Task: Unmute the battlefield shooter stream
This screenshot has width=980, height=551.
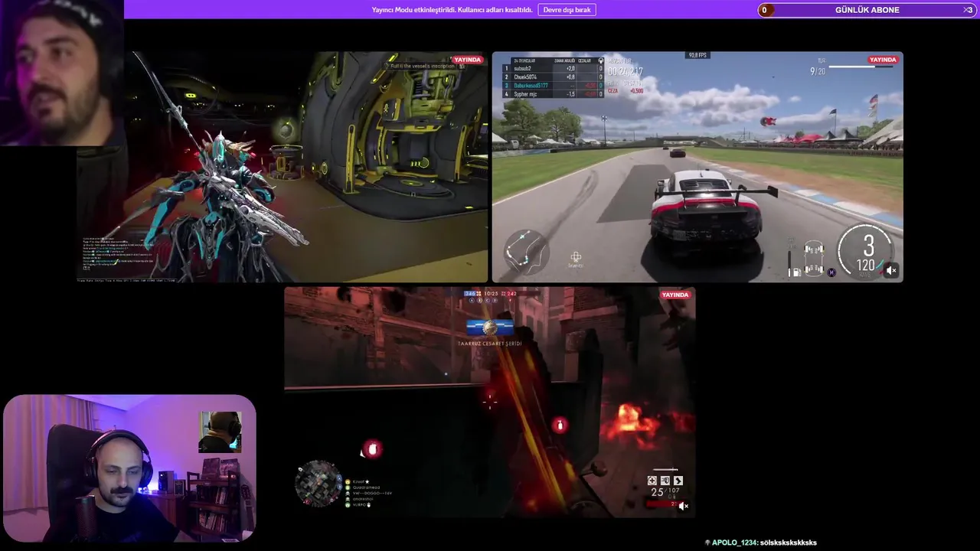Action: pyautogui.click(x=684, y=506)
